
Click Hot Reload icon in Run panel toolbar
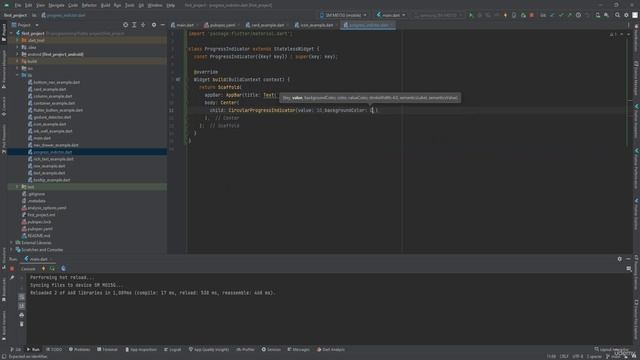point(43,269)
